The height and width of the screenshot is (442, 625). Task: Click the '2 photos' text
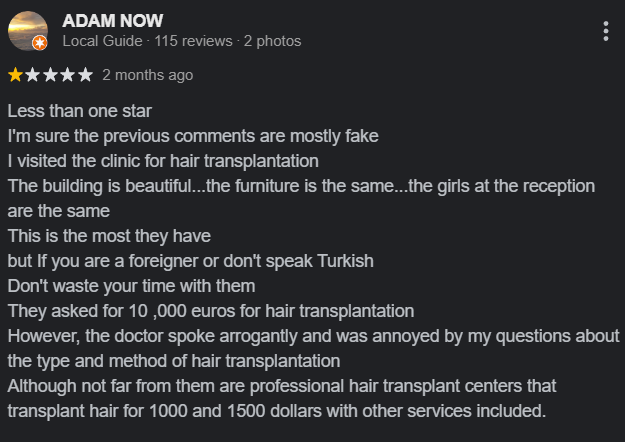(x=272, y=41)
